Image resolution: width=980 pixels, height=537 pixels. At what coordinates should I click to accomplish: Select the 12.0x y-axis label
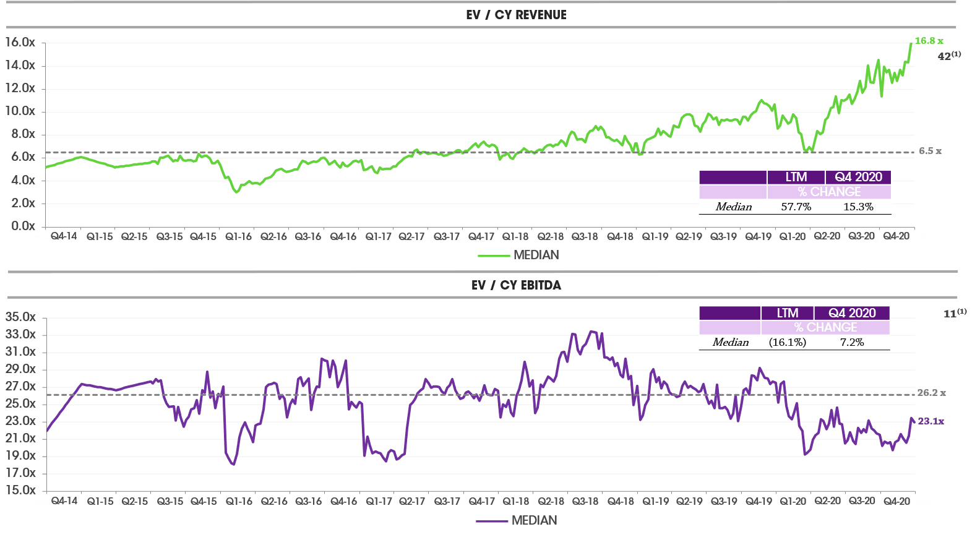tap(20, 88)
